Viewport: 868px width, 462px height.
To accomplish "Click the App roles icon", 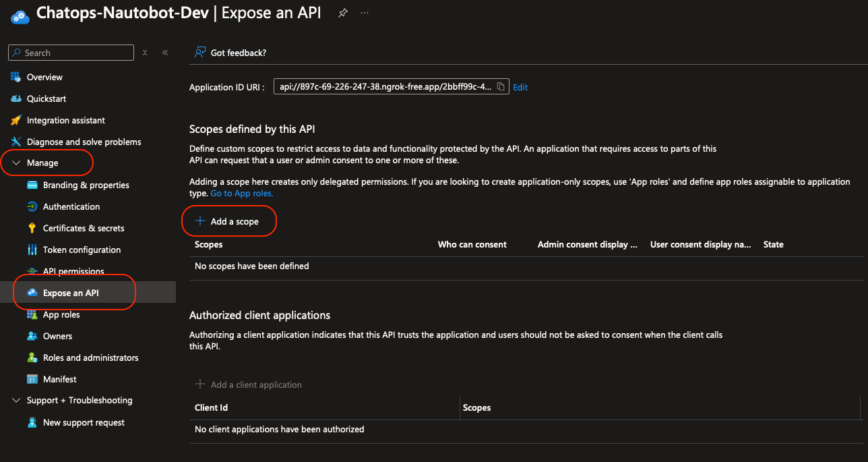I will (32, 314).
